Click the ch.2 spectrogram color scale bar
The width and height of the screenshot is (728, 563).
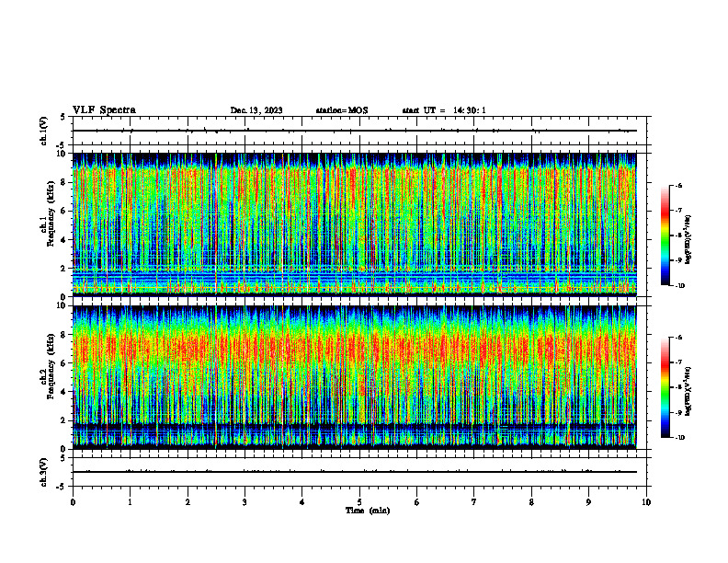665,387
